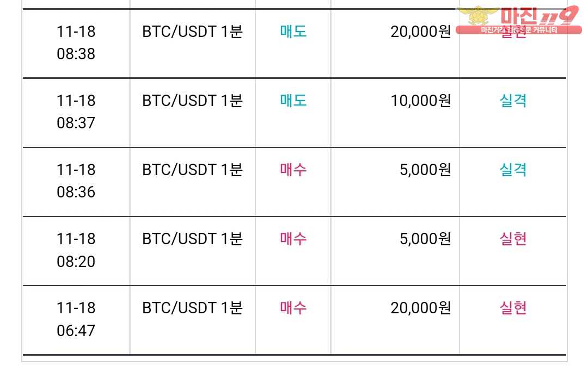Click the 마진119 watermark logo
Image resolution: width=588 pixels, height=384 pixels.
(x=519, y=20)
